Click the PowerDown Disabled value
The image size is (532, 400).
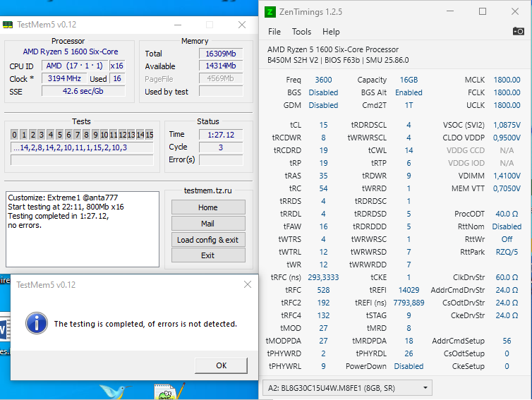(409, 366)
